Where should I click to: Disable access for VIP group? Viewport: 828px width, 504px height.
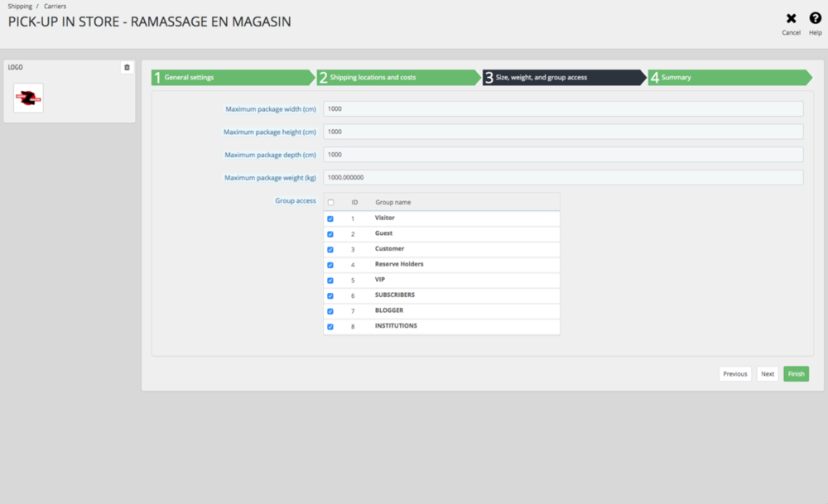[331, 281]
